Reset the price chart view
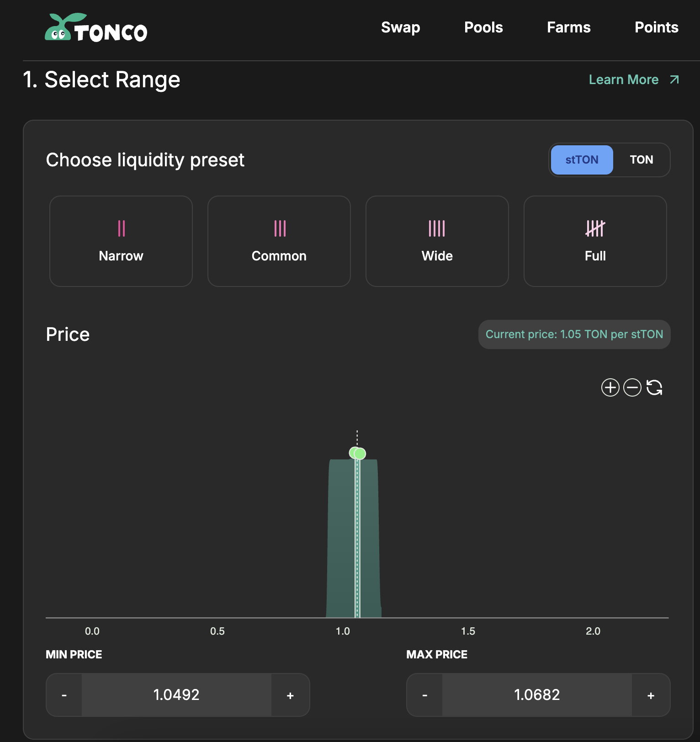 (654, 387)
